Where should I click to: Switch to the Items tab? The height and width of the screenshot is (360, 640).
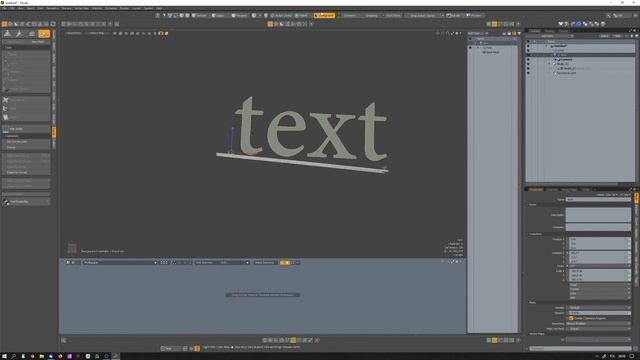[x=534, y=31]
